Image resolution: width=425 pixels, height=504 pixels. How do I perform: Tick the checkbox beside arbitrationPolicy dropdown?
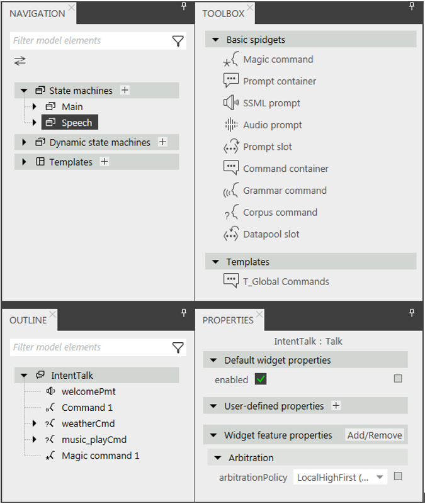point(398,476)
